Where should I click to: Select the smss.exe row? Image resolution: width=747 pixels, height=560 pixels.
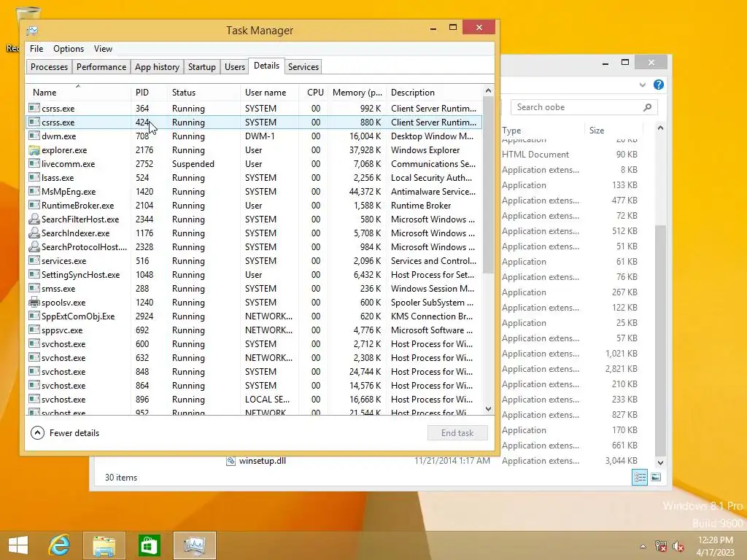tap(254, 289)
